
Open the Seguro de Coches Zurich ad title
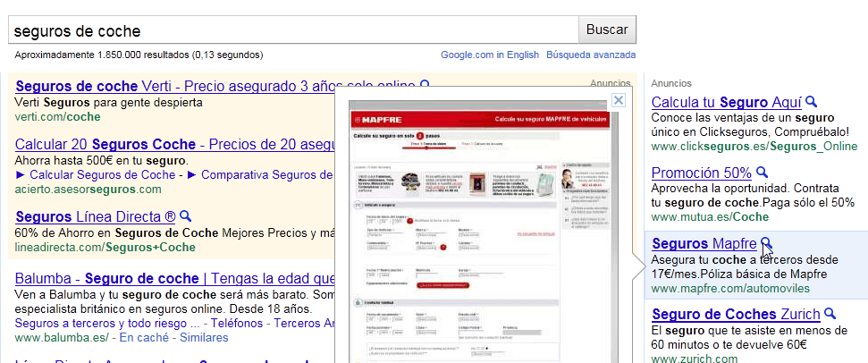(736, 315)
